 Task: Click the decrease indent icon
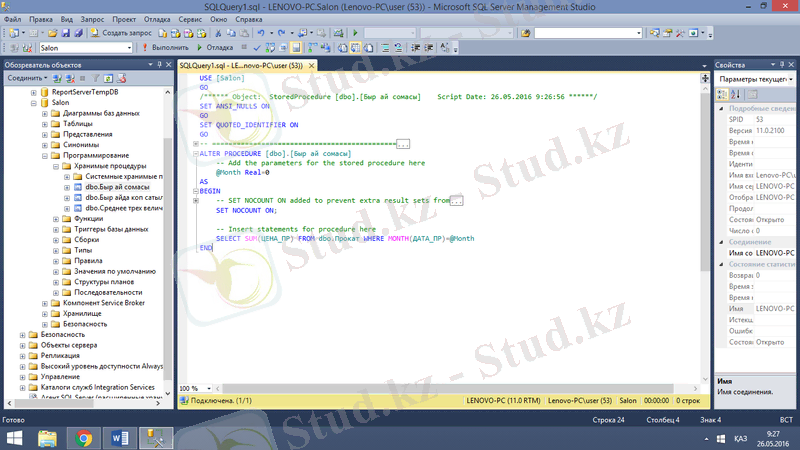(416, 48)
